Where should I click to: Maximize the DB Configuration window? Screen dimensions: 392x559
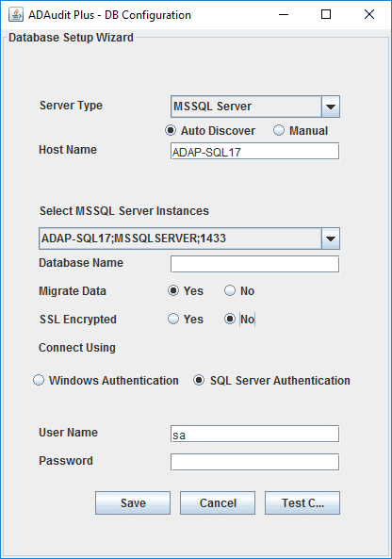point(326,15)
